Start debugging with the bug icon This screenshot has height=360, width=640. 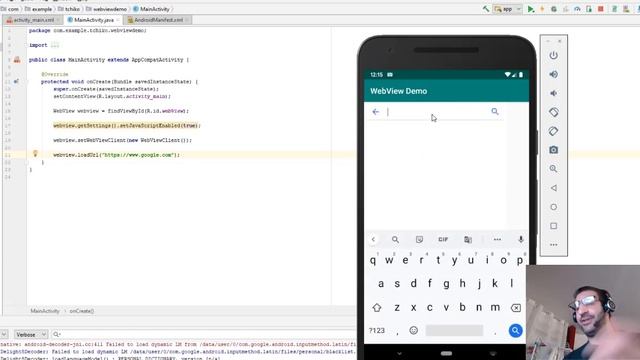pyautogui.click(x=554, y=9)
